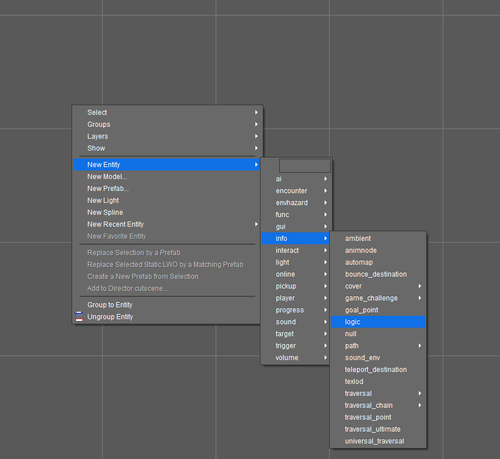The image size is (500, 459).
Task: Choose New Model... entry
Action: tap(166, 177)
